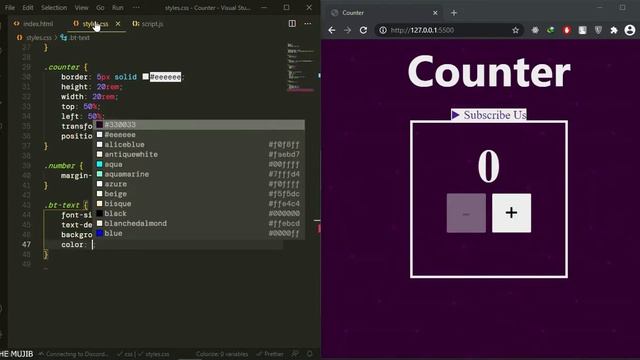The height and width of the screenshot is (360, 640).
Task: Switch to the index.html tab
Action: coord(33,24)
